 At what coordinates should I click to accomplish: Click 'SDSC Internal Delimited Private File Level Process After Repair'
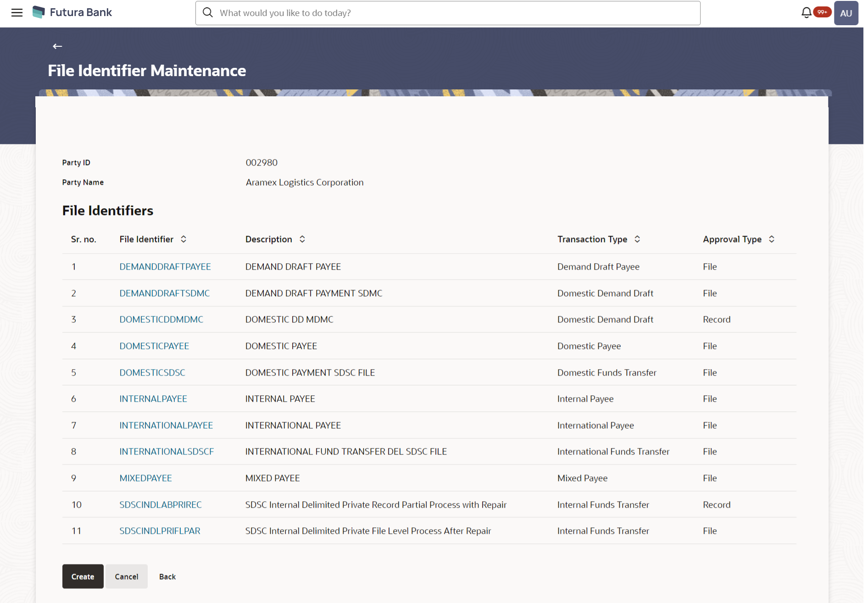pos(368,531)
